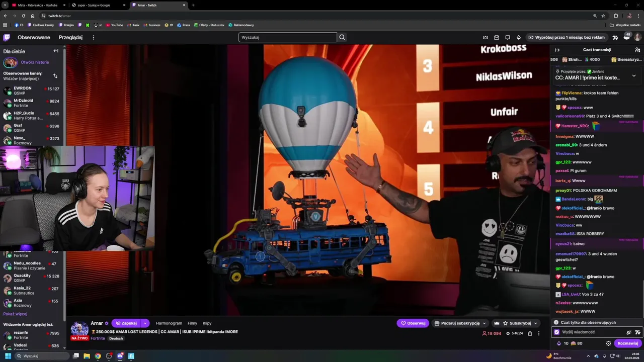
Task: Switch to Mata - Patoreakcja YouTube tab
Action: [x=38, y=5]
